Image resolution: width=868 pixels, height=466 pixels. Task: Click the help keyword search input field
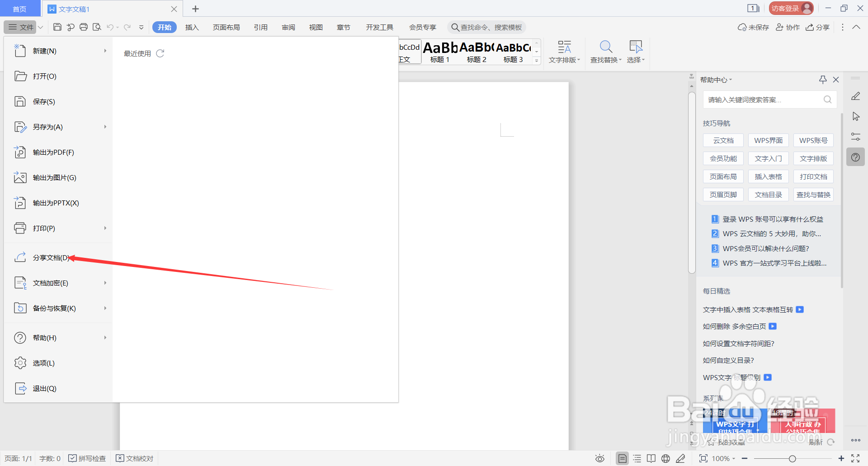pos(764,100)
